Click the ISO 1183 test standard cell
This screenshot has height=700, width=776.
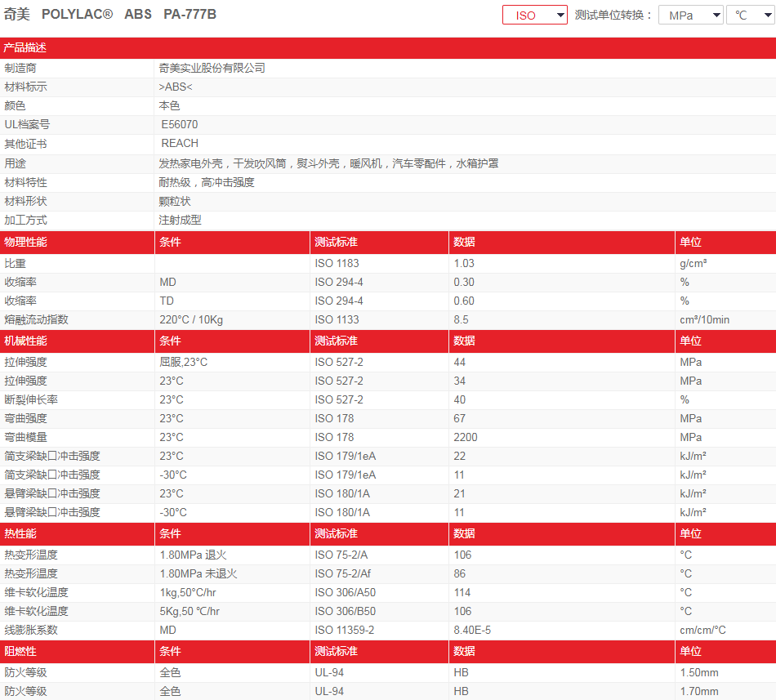click(x=337, y=263)
